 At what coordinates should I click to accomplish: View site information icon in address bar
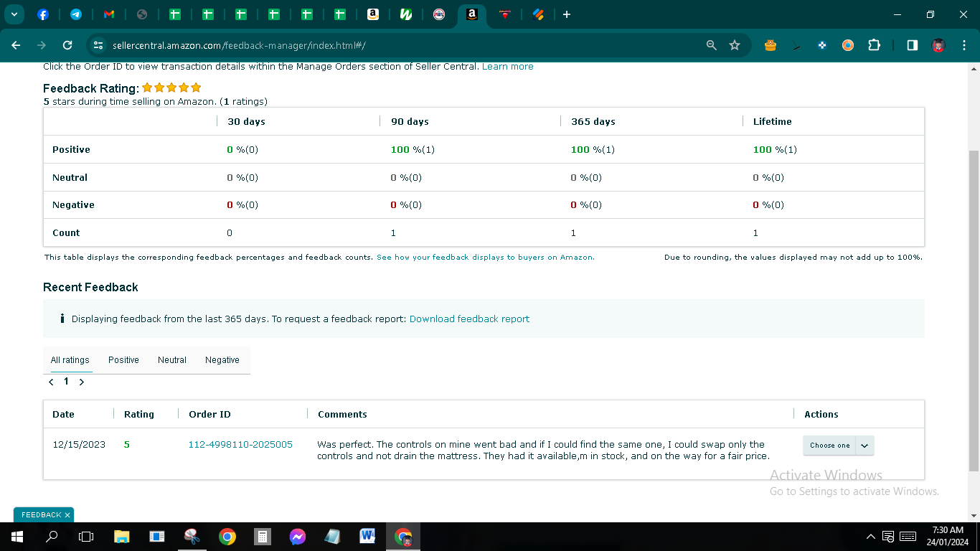coord(99,45)
